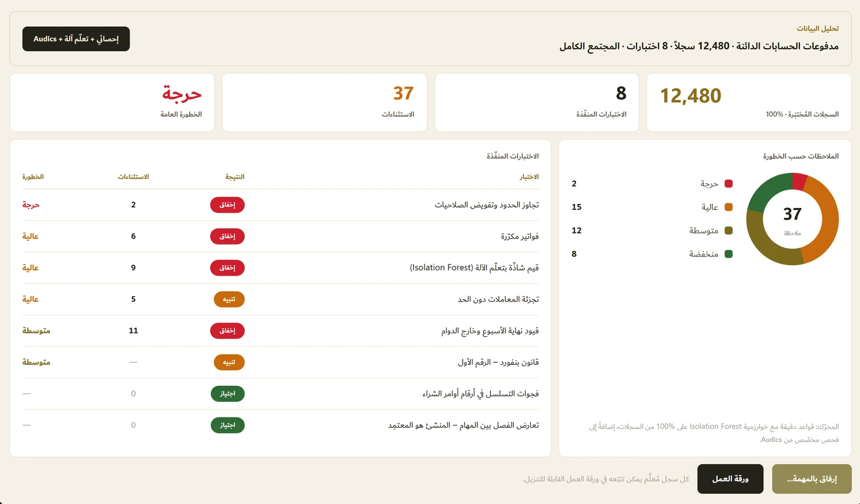Click the النتيجة column header
860x504 pixels.
[235, 177]
